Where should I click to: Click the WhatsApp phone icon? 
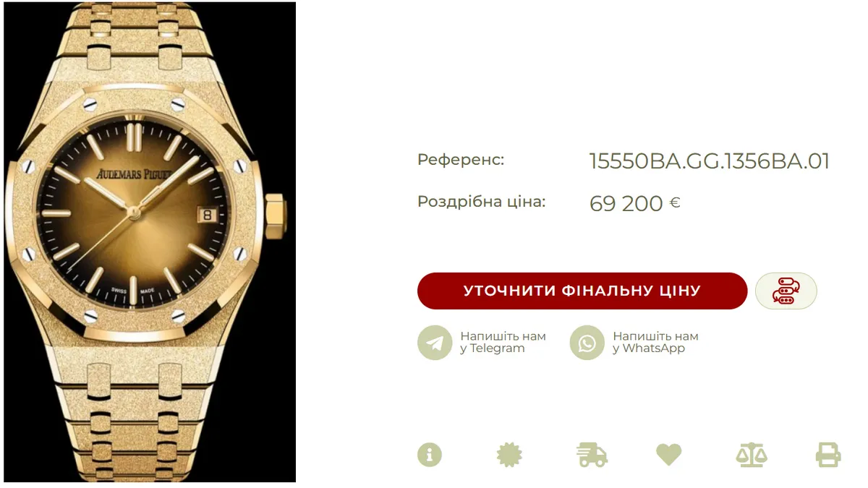[587, 343]
